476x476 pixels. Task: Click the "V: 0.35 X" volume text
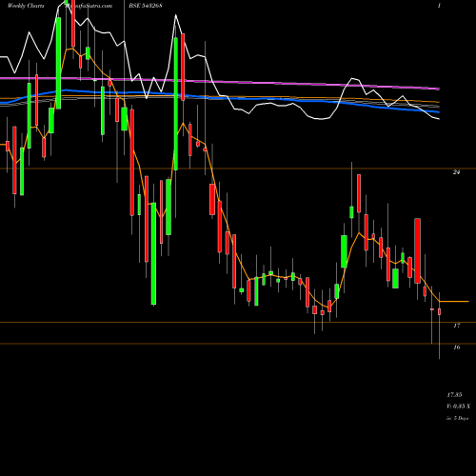click(x=458, y=407)
